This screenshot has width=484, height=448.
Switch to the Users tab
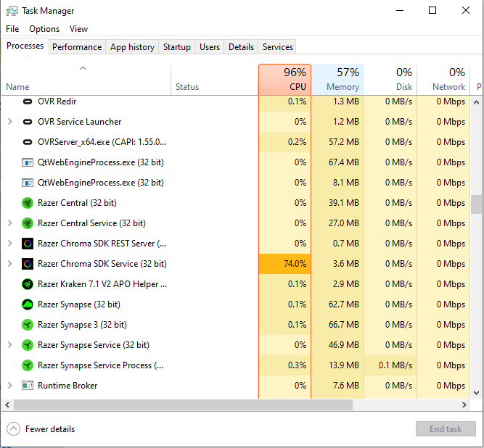tap(210, 47)
